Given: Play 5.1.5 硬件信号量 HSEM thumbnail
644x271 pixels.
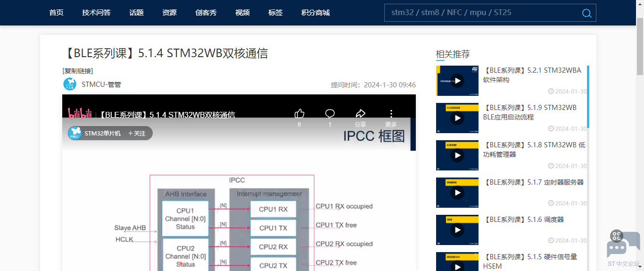Looking at the screenshot, I should 457,262.
